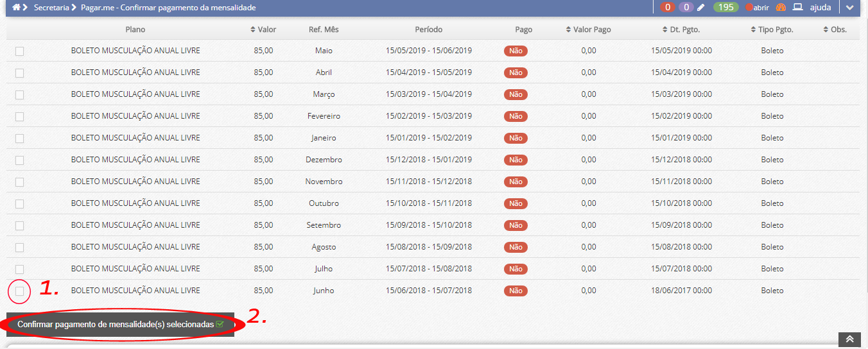Screen dimensions: 868x349
Task: Open the orange dashboard gauge icon
Action: 781,8
